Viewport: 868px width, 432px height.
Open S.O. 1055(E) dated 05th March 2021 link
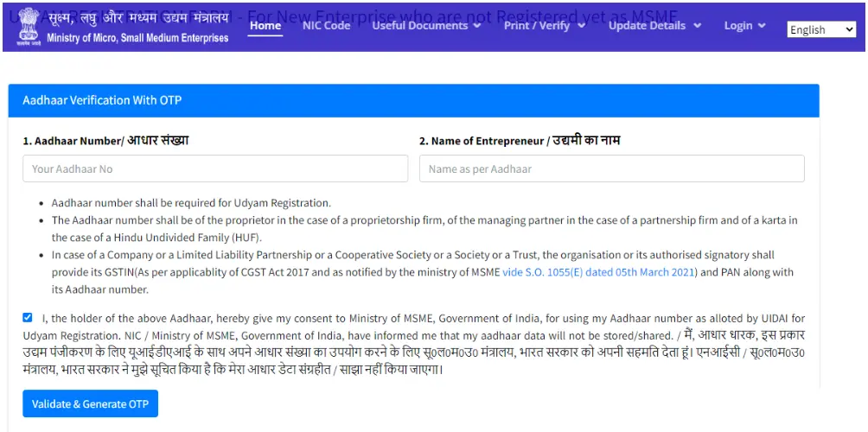(598, 272)
